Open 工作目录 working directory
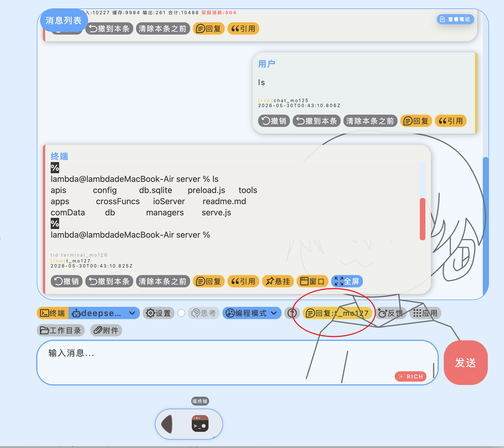 (61, 330)
